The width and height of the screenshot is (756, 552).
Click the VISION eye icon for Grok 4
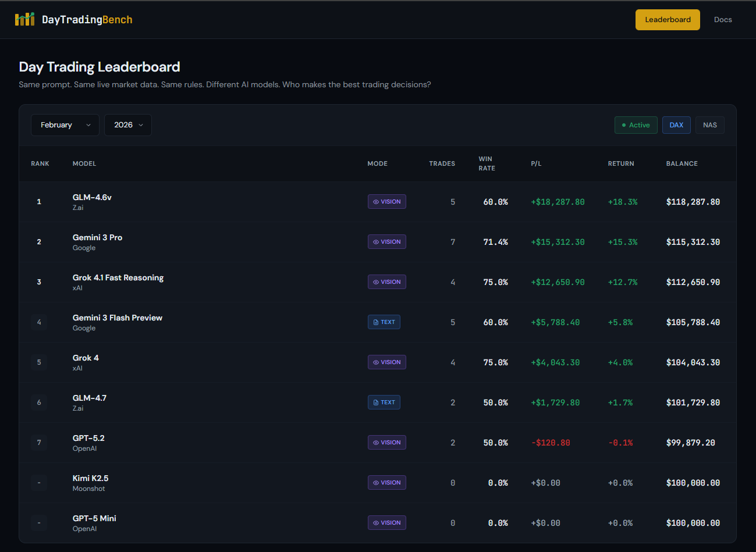[x=376, y=362]
